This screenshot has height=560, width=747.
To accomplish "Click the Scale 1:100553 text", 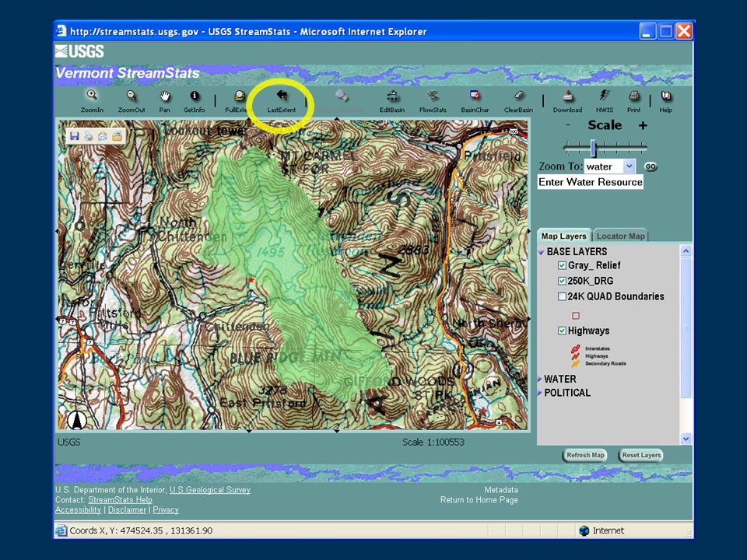I will pyautogui.click(x=433, y=442).
